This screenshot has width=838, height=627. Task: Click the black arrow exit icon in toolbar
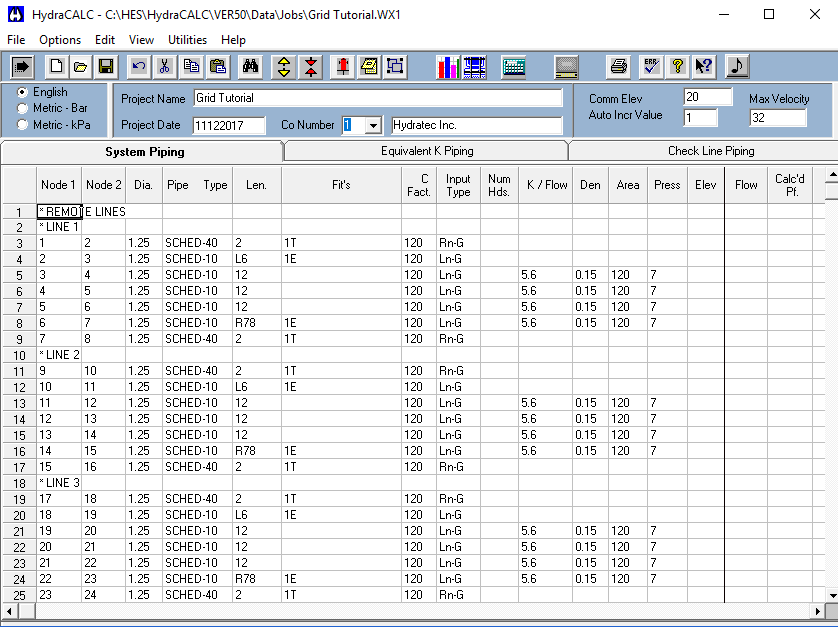point(22,66)
